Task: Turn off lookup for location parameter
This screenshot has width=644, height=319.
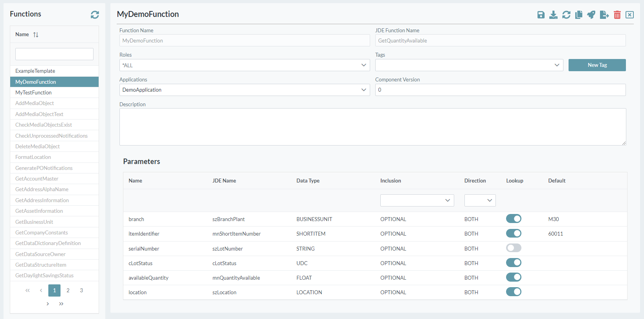Action: tap(514, 292)
